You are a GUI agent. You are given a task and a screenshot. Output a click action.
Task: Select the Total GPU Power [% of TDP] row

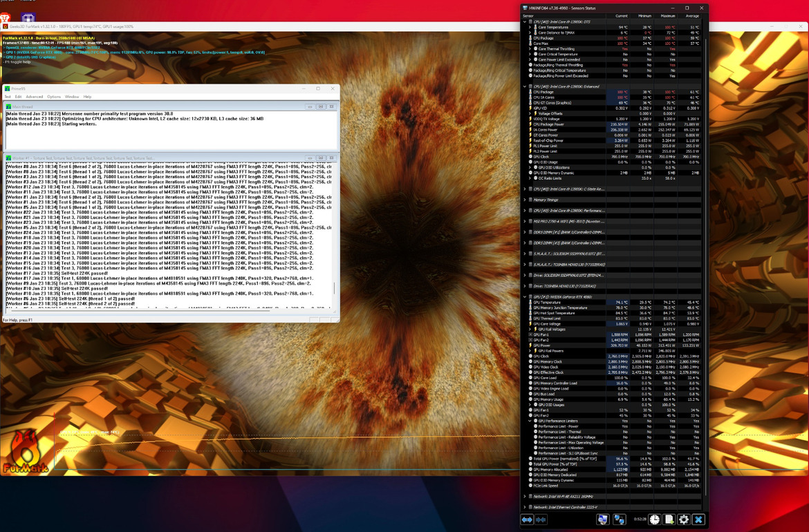613,464
